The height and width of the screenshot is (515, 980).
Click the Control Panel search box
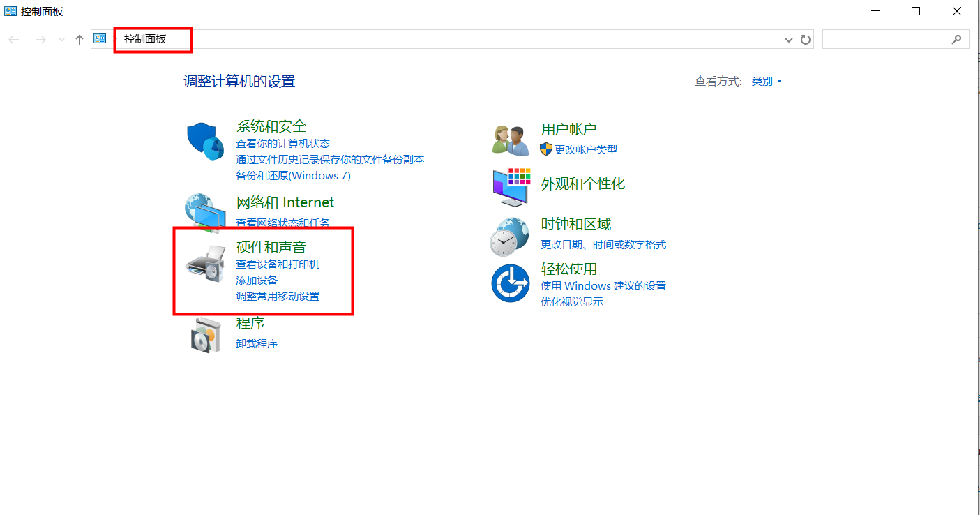tap(887, 40)
